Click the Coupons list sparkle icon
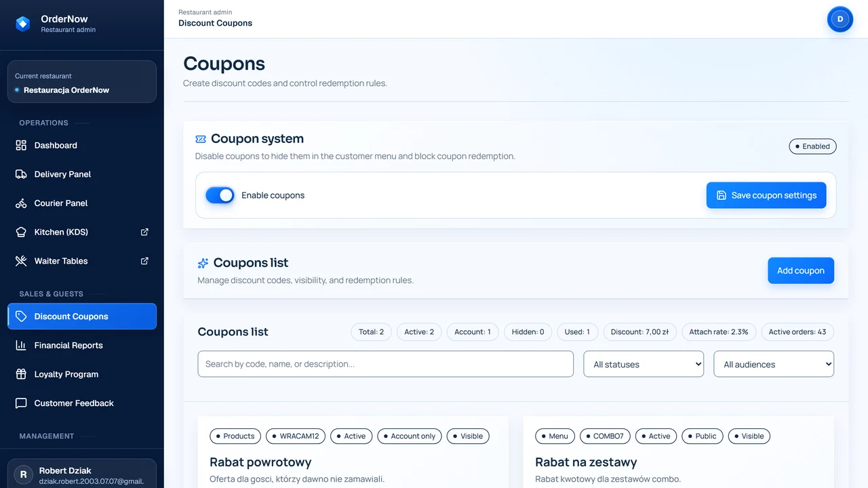This screenshot has width=868, height=488. click(203, 263)
